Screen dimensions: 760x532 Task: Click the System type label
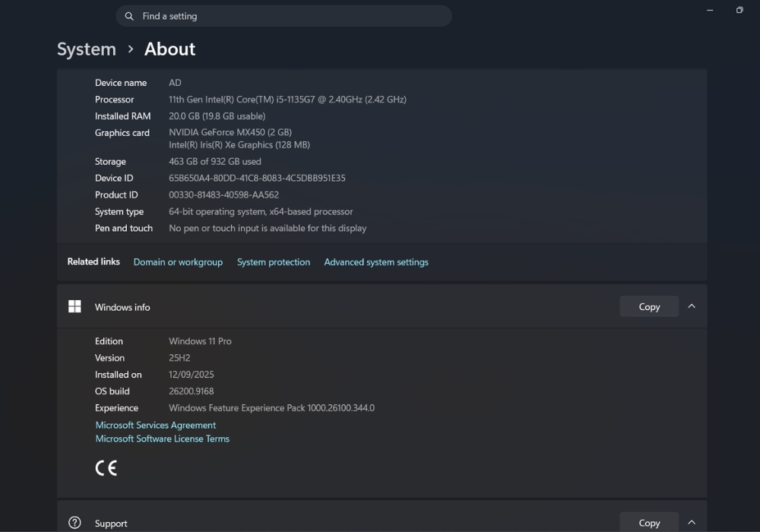(x=119, y=212)
